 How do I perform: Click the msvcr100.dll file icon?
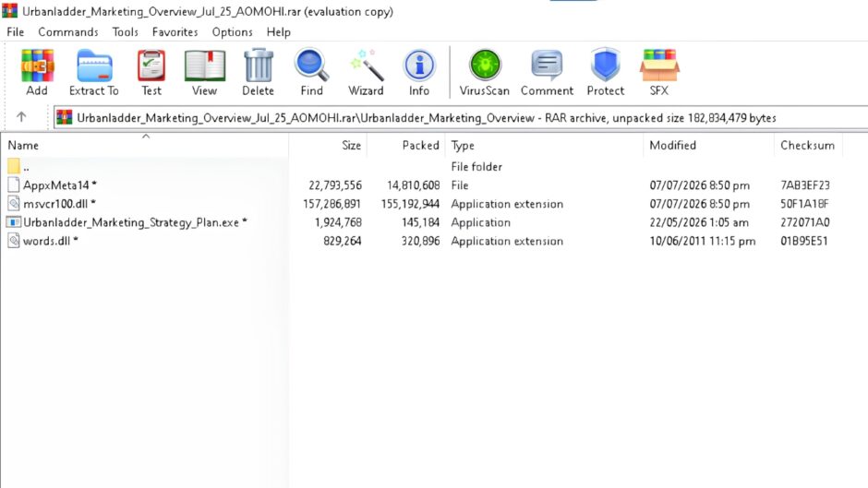pyautogui.click(x=14, y=204)
